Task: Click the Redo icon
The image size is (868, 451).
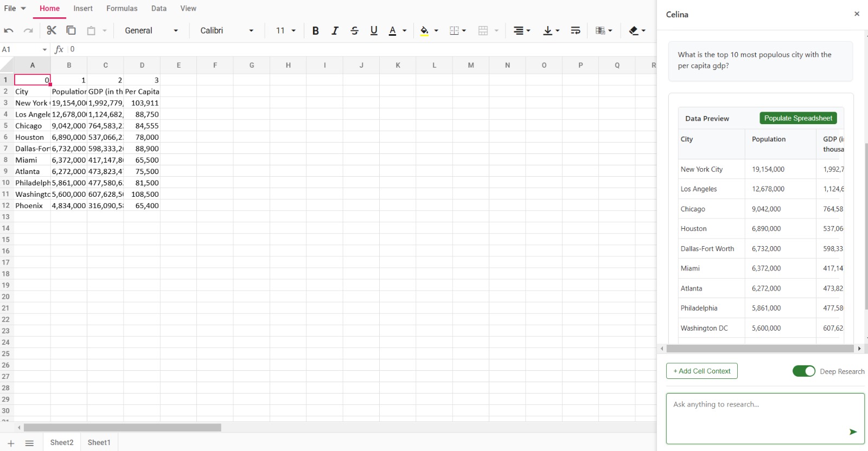Action: [x=28, y=31]
